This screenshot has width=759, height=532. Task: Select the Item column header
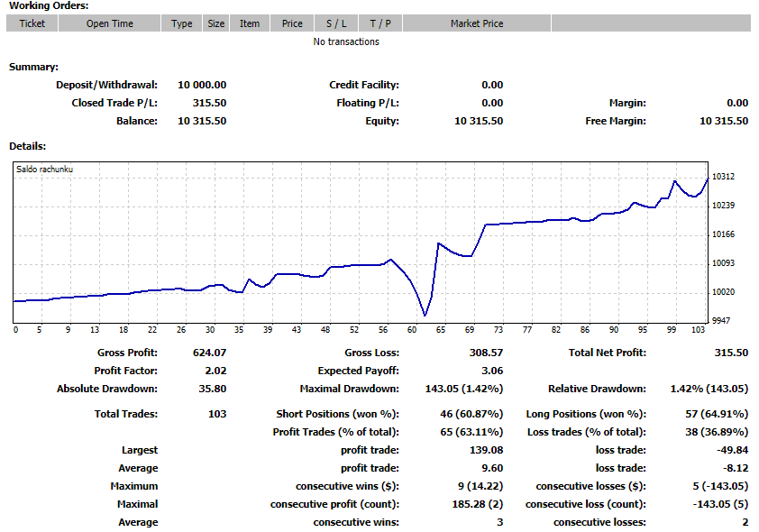click(250, 23)
